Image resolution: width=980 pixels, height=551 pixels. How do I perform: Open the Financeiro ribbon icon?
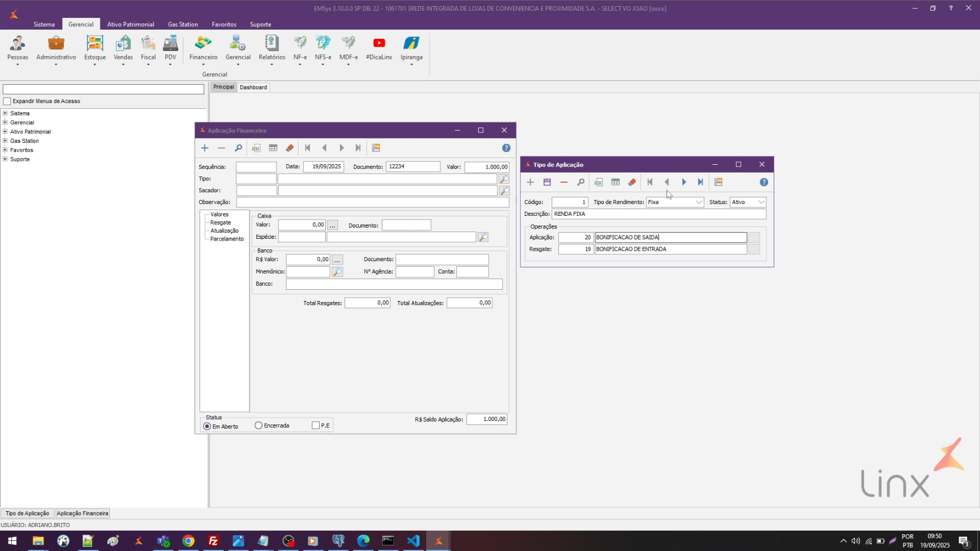[203, 48]
